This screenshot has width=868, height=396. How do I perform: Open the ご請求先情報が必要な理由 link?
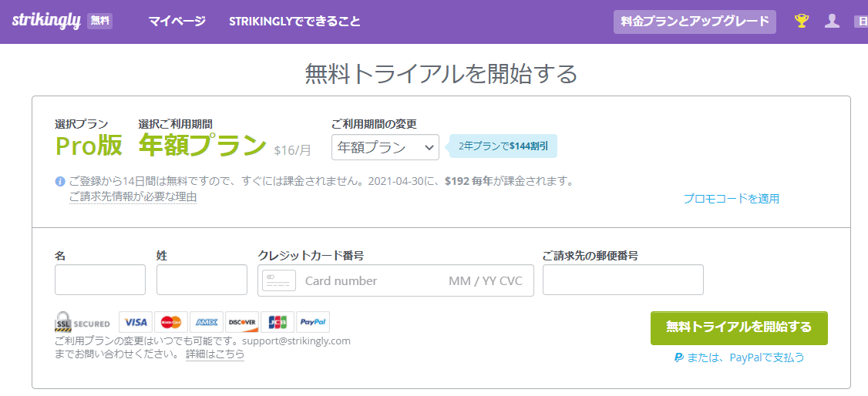[x=133, y=197]
